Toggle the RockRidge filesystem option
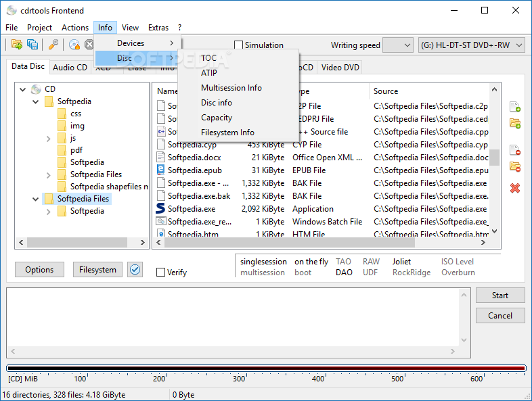 [412, 273]
